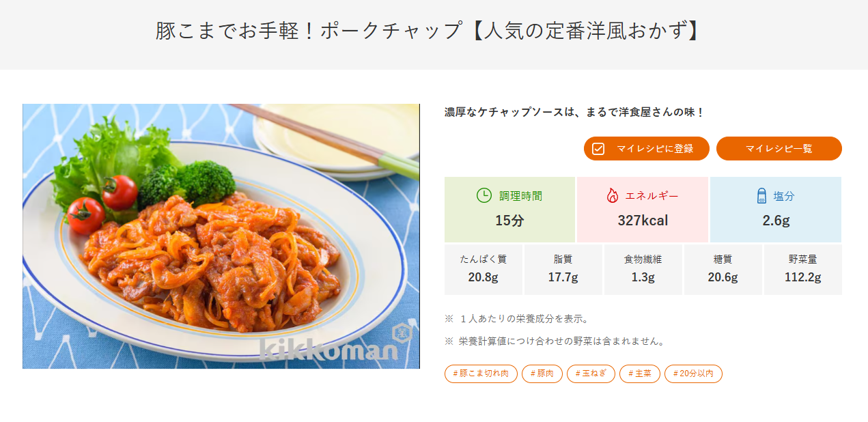The height and width of the screenshot is (422, 868).
Task: Tick the checkbox icon on マイレシピに登録
Action: [598, 149]
